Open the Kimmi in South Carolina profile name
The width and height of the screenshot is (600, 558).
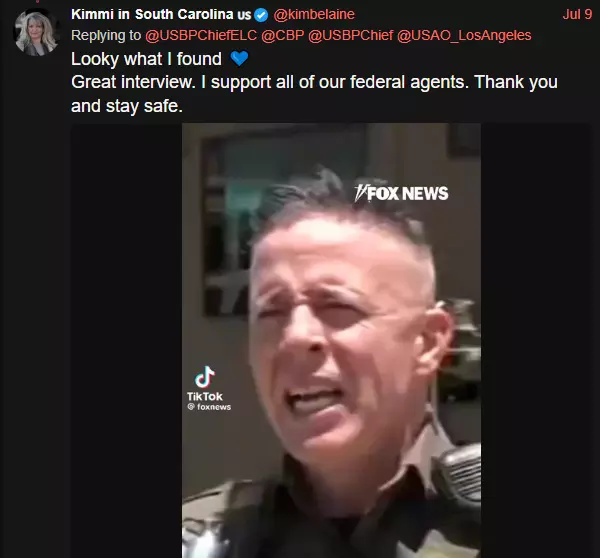[152, 15]
